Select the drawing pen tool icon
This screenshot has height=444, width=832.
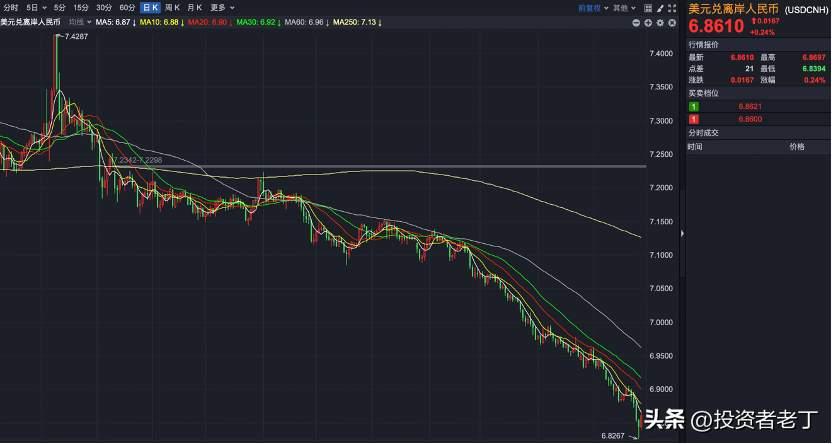(x=660, y=8)
